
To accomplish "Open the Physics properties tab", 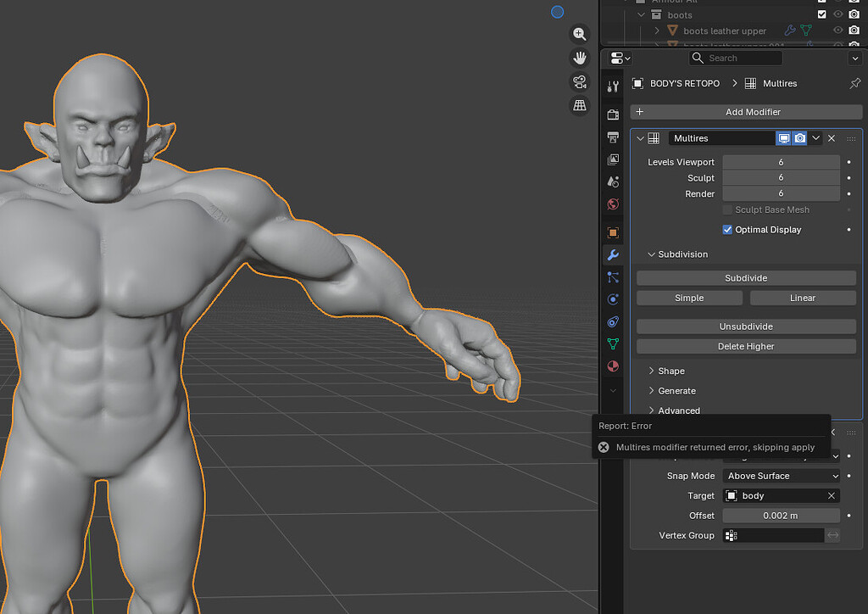I will (613, 299).
